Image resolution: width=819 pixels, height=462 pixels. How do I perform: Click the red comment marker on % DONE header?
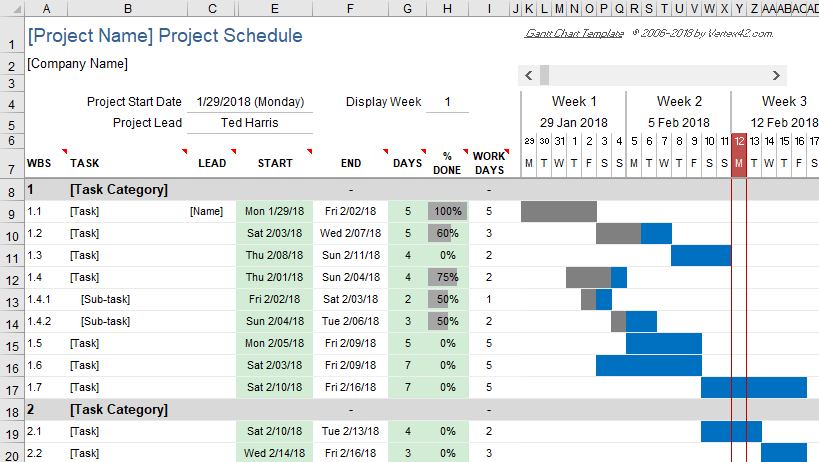pyautogui.click(x=465, y=151)
